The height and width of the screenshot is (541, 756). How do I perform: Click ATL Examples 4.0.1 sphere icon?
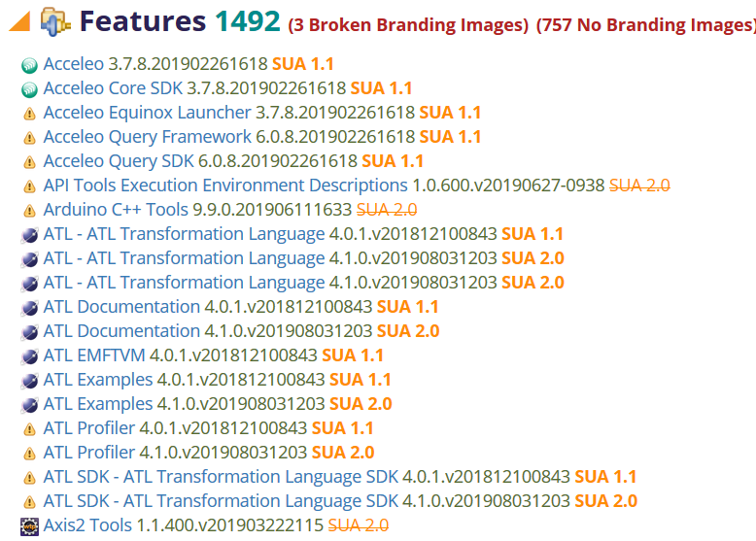click(x=29, y=381)
